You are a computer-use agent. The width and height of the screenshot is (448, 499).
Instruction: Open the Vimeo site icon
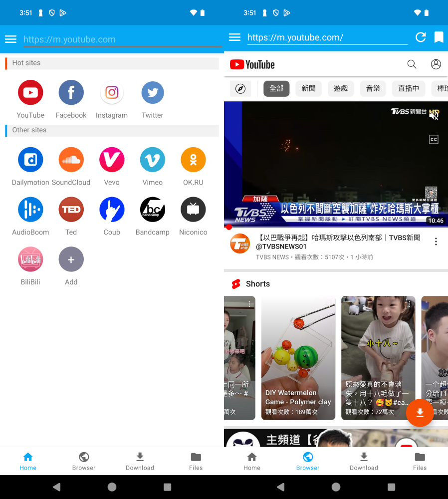tap(152, 160)
